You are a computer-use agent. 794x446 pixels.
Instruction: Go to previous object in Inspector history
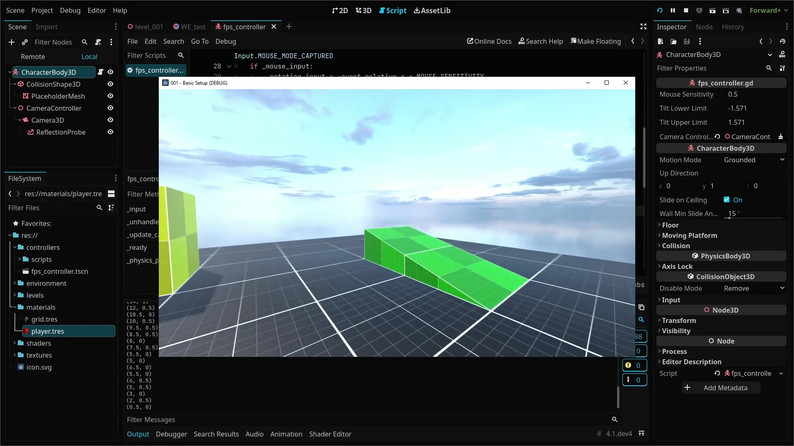(x=761, y=42)
